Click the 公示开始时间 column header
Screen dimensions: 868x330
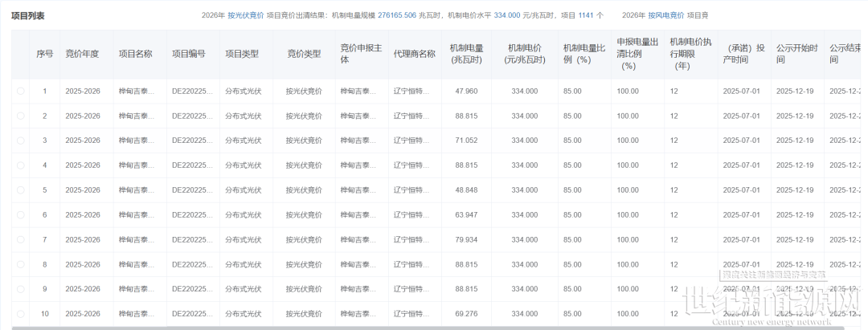click(796, 55)
